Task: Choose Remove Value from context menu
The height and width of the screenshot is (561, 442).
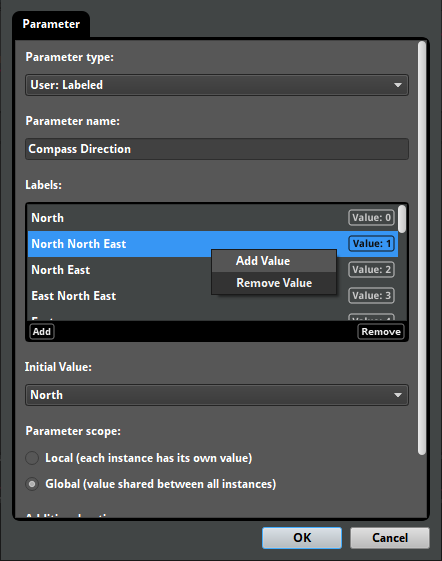Action: click(x=274, y=283)
